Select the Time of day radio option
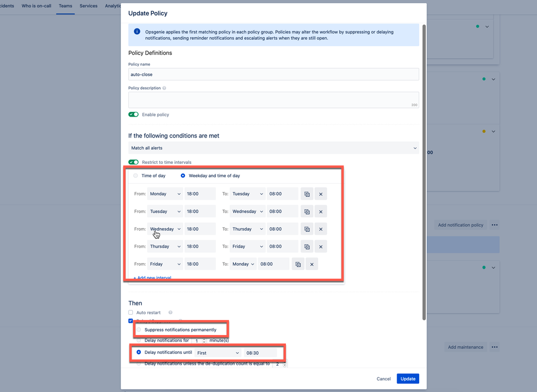This screenshot has width=537, height=392. (x=135, y=176)
